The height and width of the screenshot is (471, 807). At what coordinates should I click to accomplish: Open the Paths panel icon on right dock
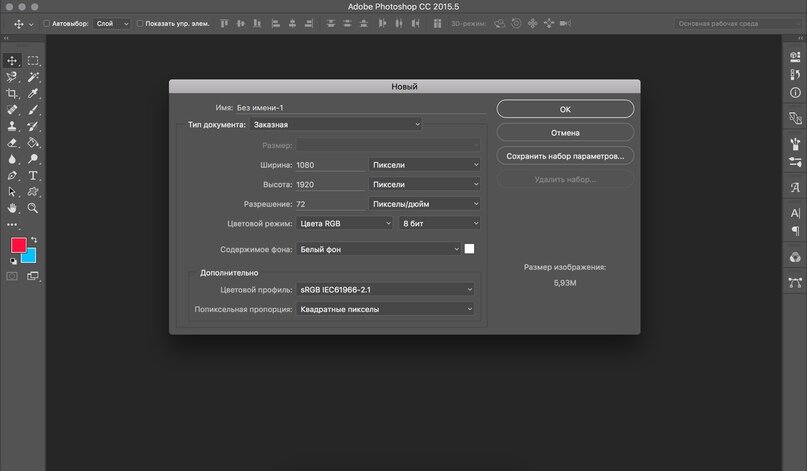coord(795,283)
